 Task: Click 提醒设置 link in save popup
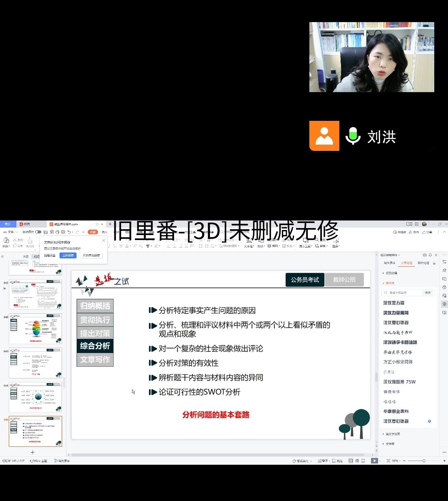point(50,255)
